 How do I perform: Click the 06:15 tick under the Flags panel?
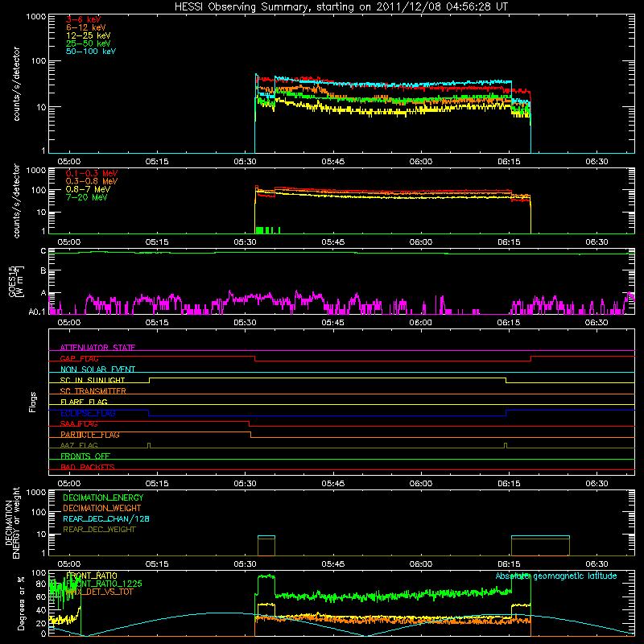[509, 484]
